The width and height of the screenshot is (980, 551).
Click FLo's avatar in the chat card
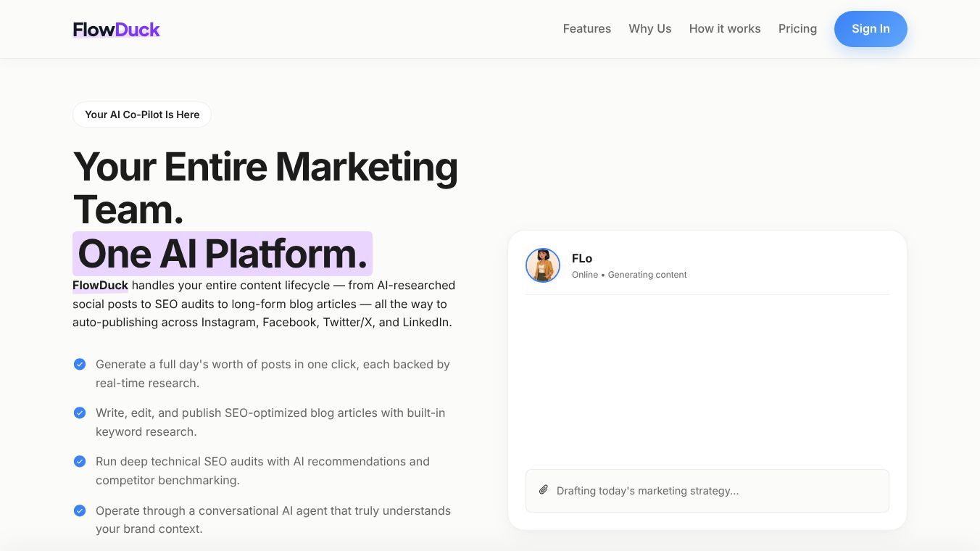543,265
